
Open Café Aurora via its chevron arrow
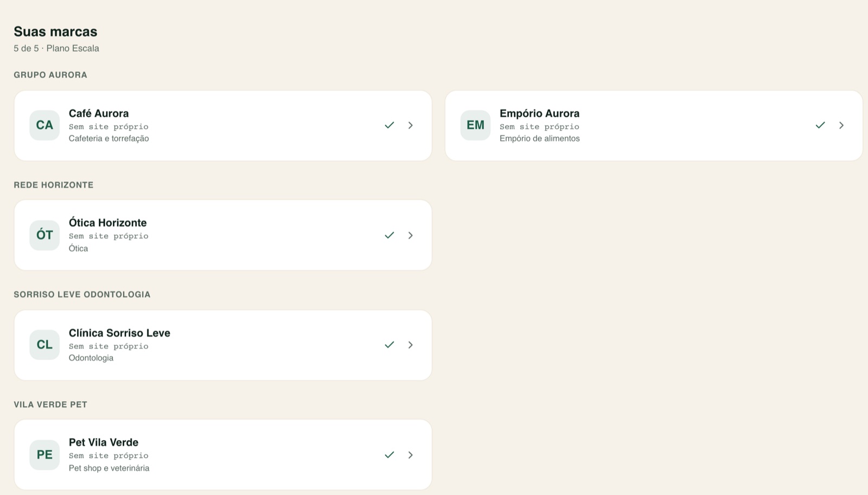pyautogui.click(x=411, y=125)
